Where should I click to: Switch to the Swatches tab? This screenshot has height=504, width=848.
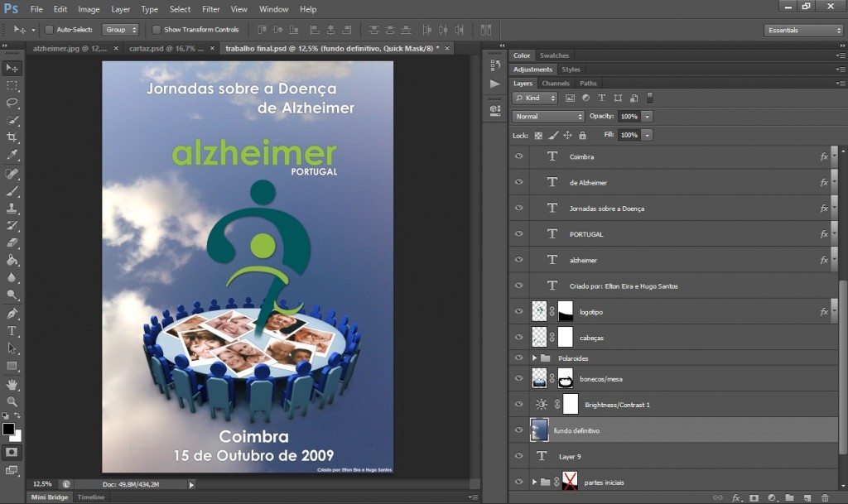tap(554, 55)
